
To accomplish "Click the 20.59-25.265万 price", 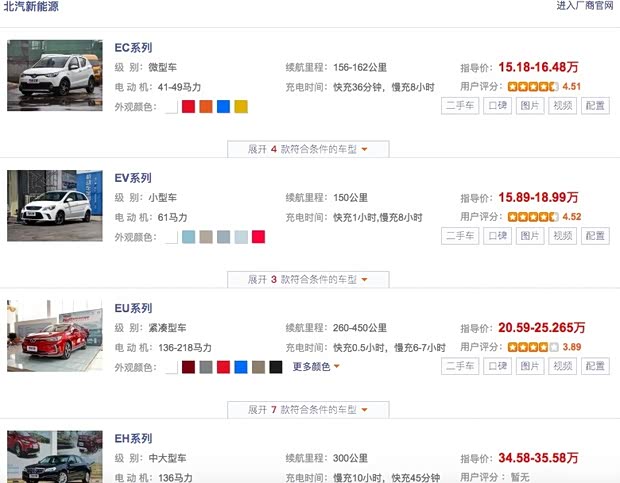I will click(x=542, y=328).
